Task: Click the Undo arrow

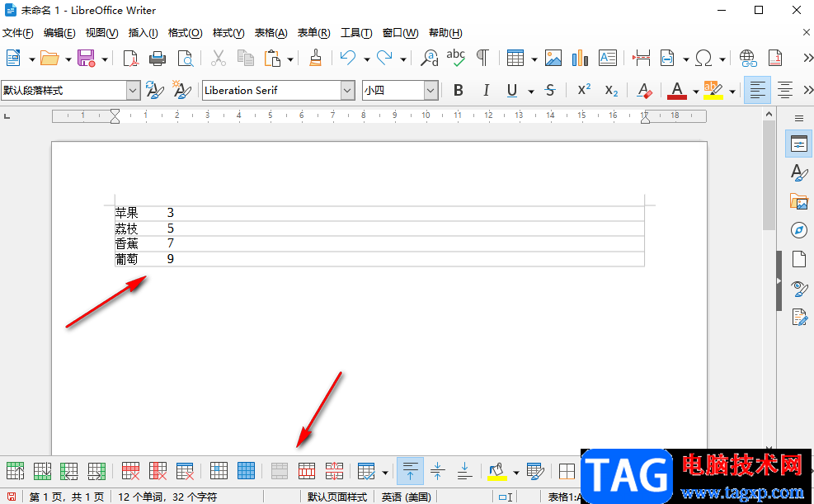Action: (x=348, y=58)
